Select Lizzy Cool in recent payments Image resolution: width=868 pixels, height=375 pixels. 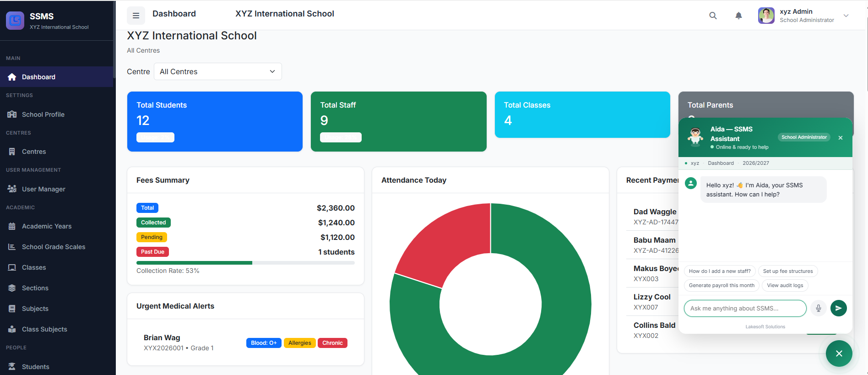tap(652, 297)
